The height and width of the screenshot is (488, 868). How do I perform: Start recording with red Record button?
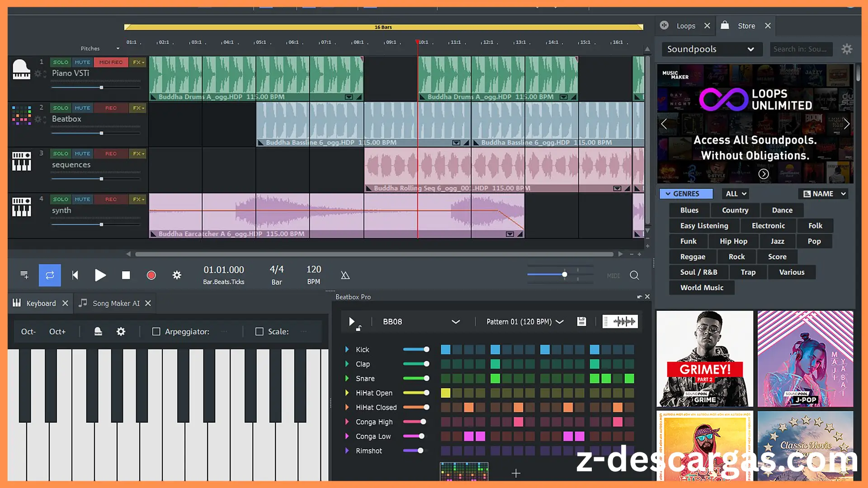(x=151, y=275)
